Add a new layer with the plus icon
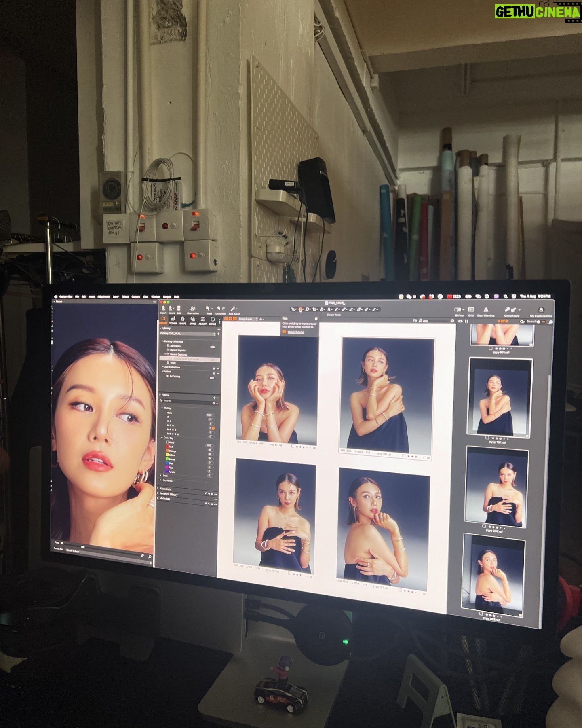Viewport: 582px width, 728px height. point(261,319)
